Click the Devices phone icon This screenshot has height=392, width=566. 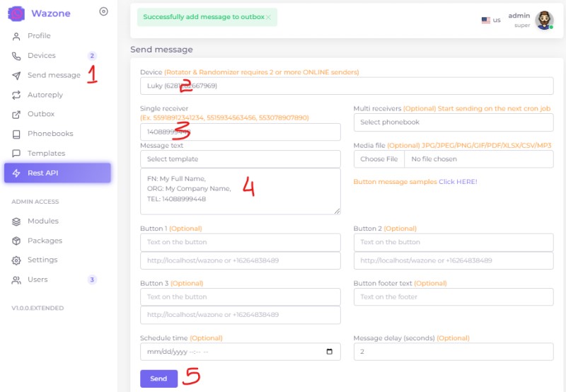(16, 56)
